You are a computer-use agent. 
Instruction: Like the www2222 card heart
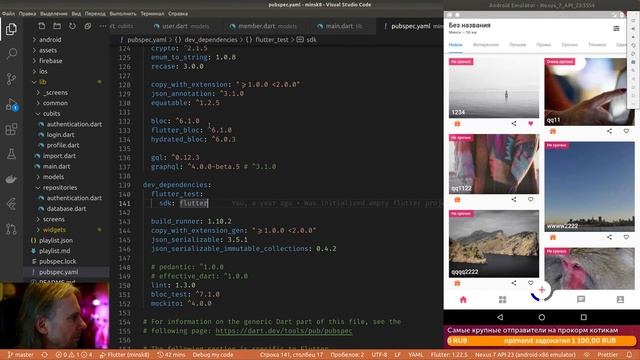tap(626, 237)
